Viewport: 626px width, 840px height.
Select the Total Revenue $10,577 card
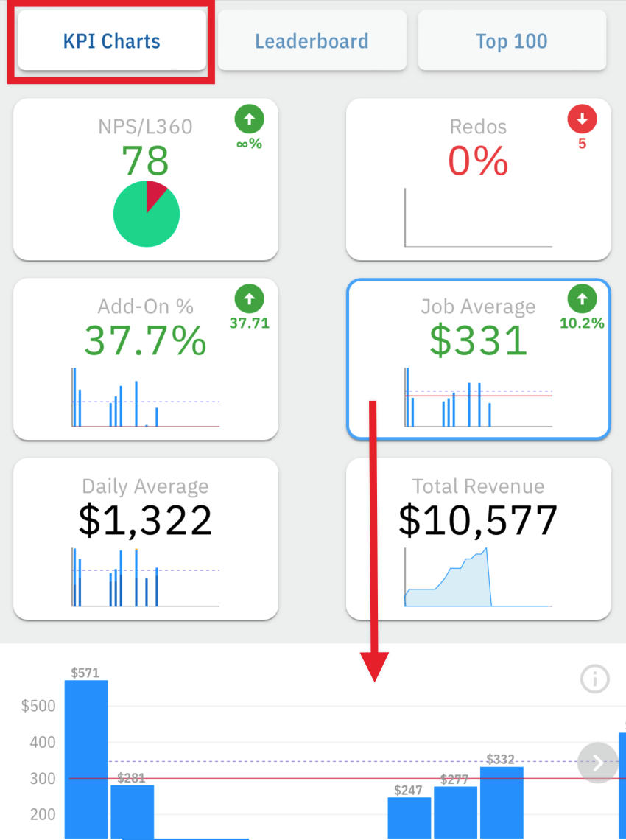(x=479, y=539)
